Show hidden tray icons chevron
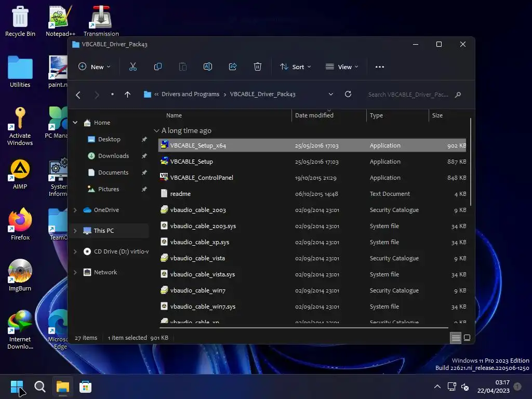Screen dimensions: 532x399 point(437,387)
